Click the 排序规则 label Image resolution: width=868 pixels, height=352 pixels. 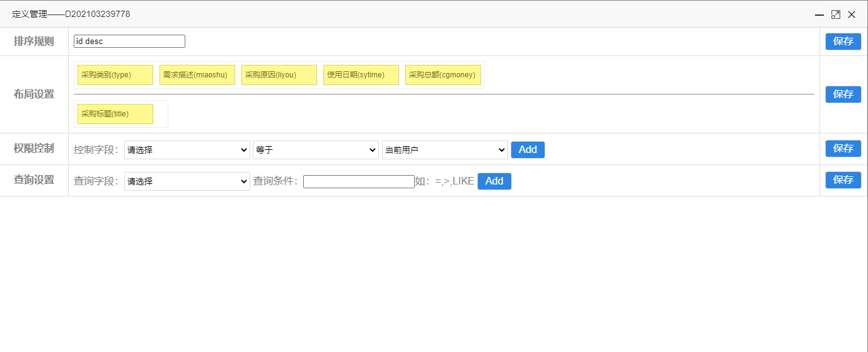34,42
